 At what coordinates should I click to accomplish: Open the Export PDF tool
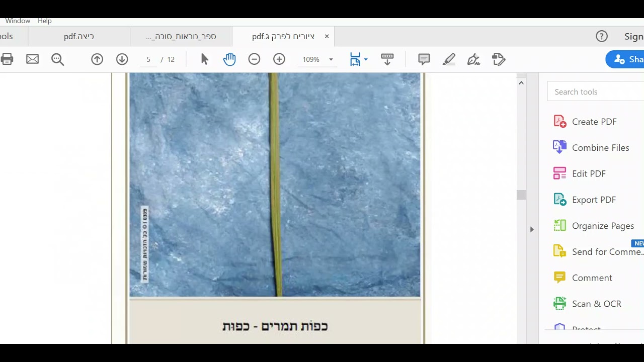point(585,200)
